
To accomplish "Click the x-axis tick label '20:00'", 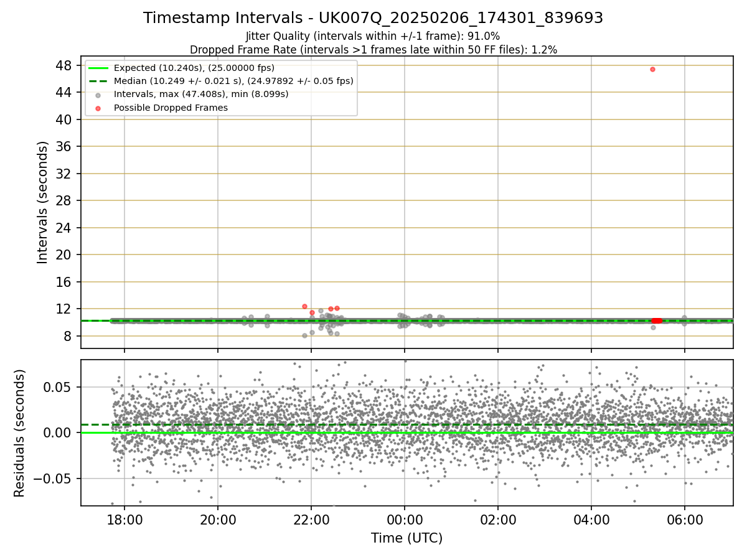I will pyautogui.click(x=218, y=519).
